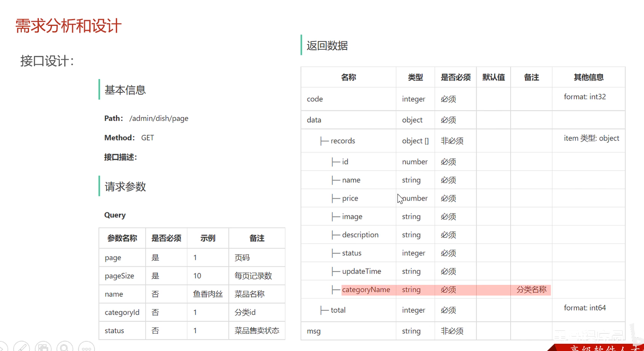This screenshot has height=351, width=644.
Task: Click the GET method label
Action: [x=147, y=138]
